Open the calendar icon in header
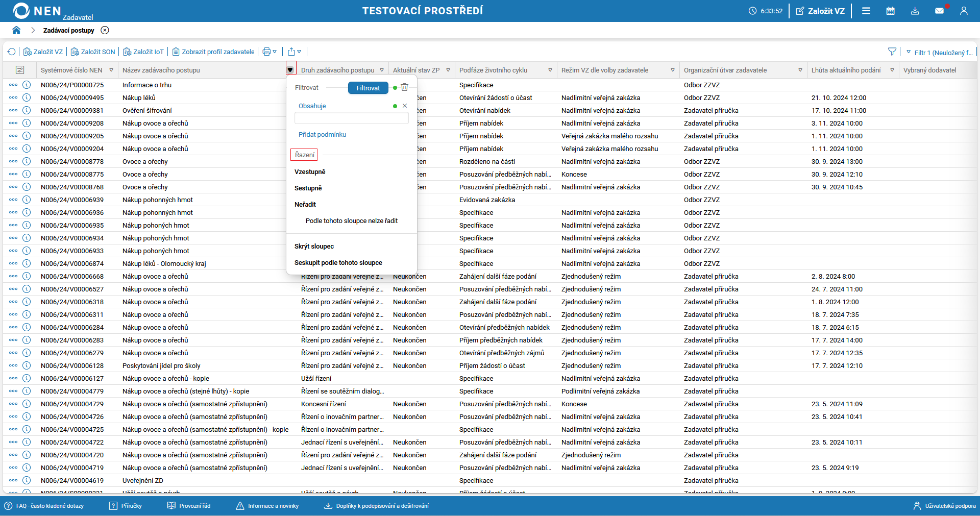The height and width of the screenshot is (516, 980). 891,11
